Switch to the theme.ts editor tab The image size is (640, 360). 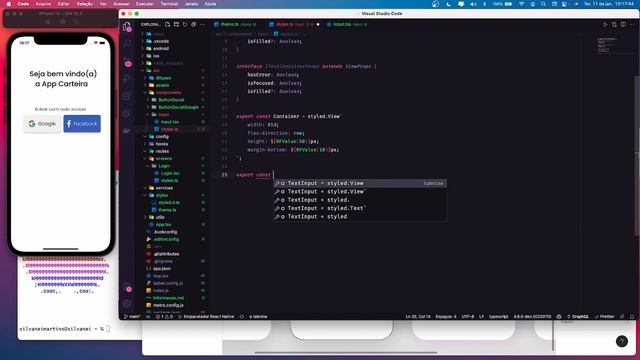click(236, 24)
